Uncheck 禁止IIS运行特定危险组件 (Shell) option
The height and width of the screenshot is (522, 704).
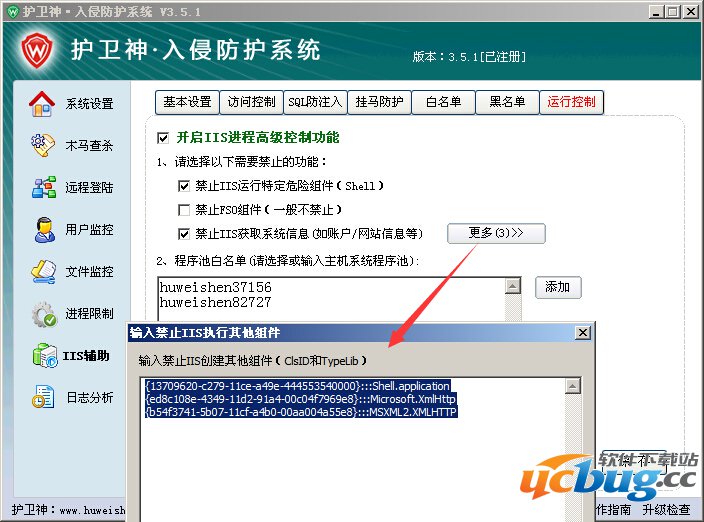coord(184,186)
